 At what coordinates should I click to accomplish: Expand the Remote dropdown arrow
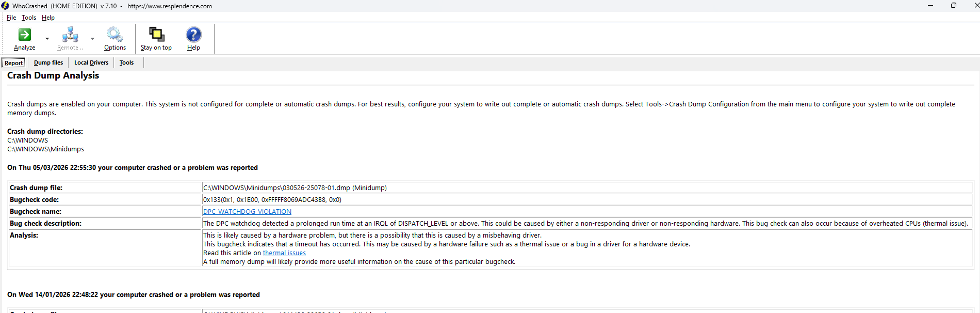point(92,39)
